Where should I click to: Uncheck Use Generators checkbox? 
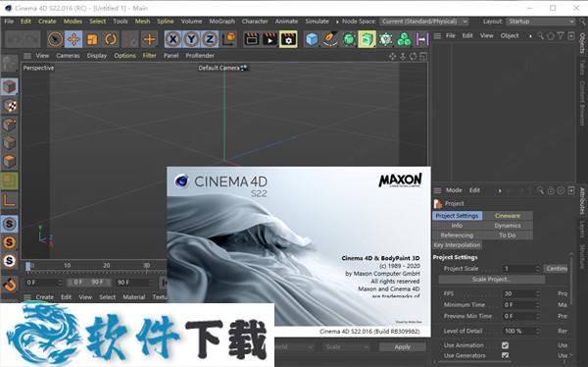[x=505, y=355]
